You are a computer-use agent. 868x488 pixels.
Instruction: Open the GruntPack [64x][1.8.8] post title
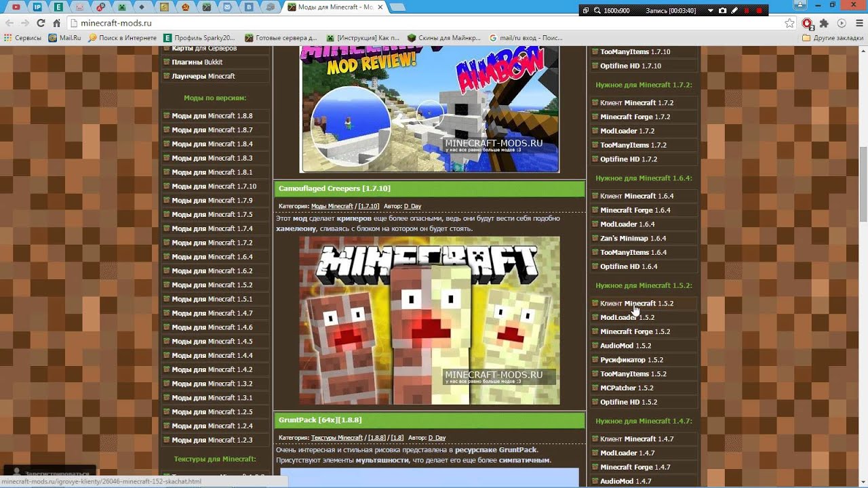pos(320,420)
